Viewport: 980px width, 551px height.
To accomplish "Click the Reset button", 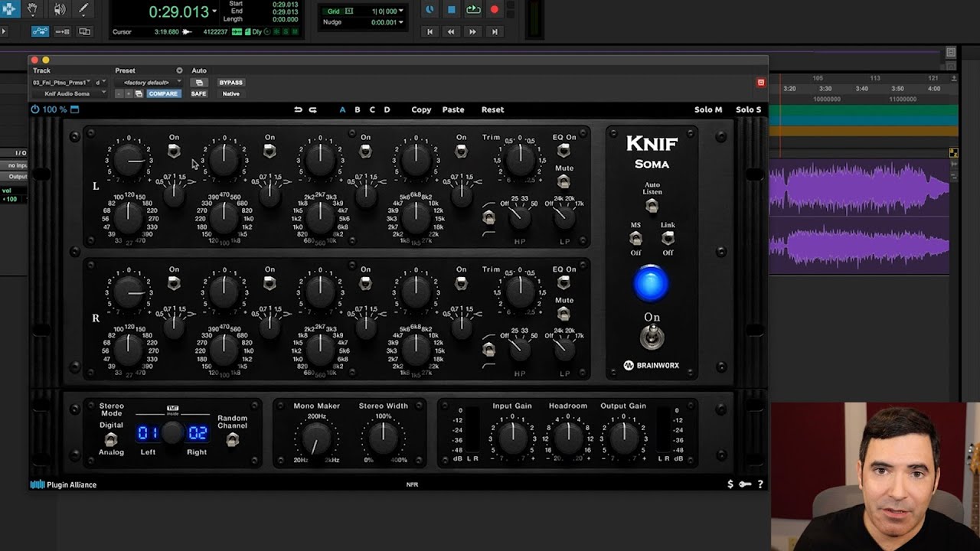I will pos(492,109).
